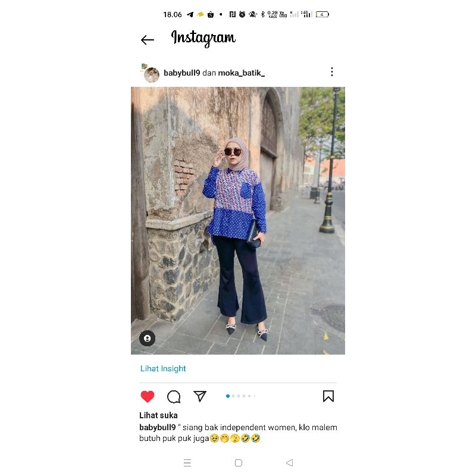Screen dimensions: 476x476
Task: Show tagged people icon on photo
Action: click(147, 338)
